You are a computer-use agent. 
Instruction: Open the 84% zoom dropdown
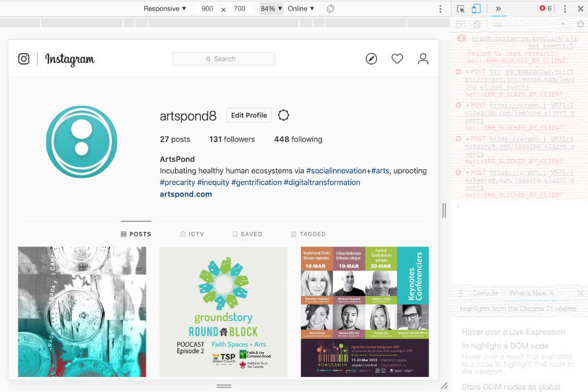click(x=271, y=8)
